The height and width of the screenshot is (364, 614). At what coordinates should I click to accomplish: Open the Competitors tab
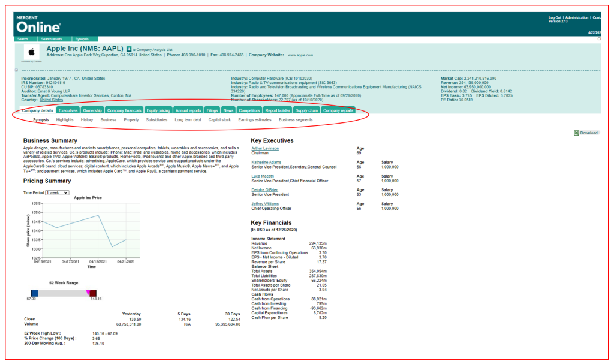coord(249,110)
